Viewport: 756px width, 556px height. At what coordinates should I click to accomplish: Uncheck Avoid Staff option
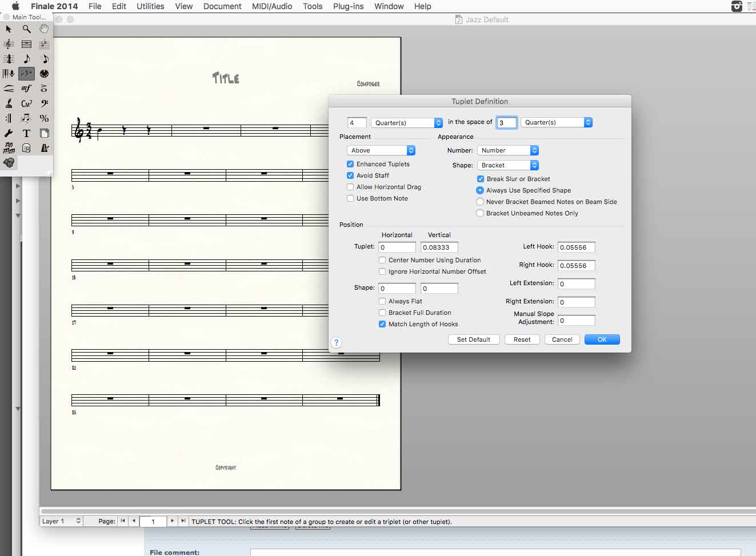pyautogui.click(x=350, y=175)
